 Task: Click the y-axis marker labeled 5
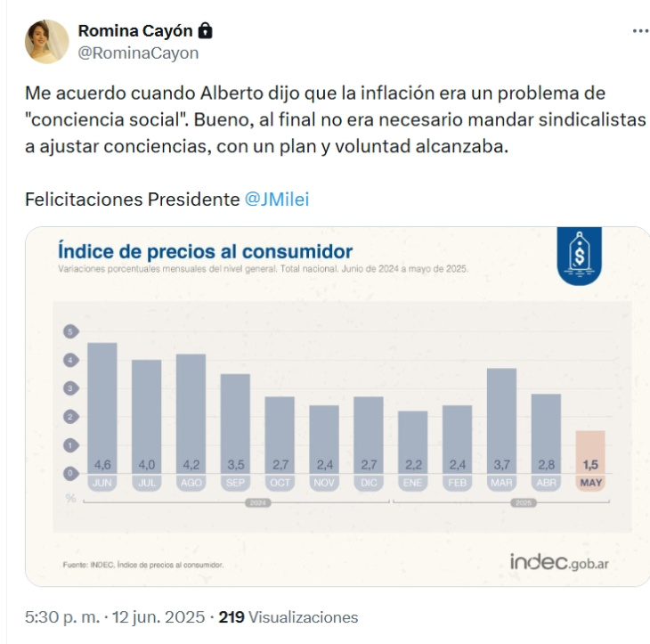[x=69, y=331]
